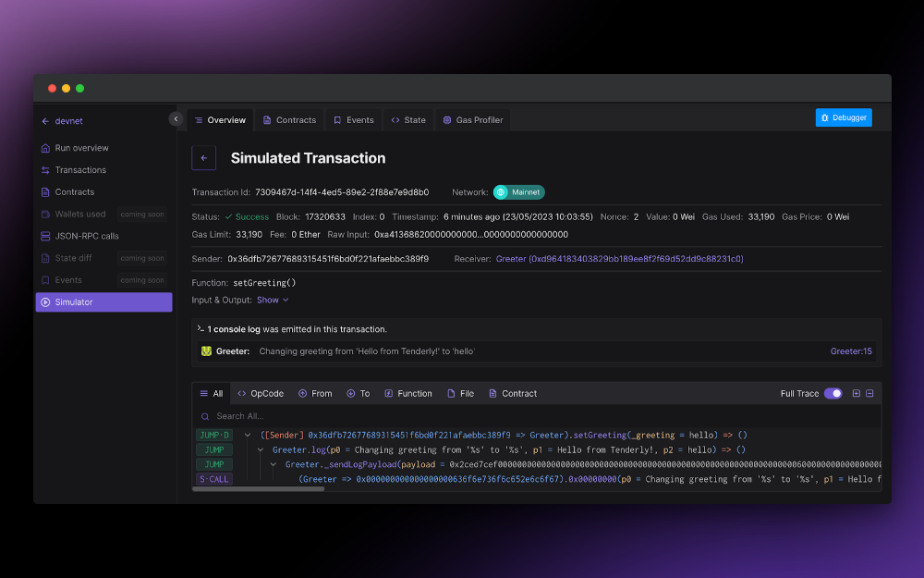The width and height of the screenshot is (924, 578).
Task: Switch to the Gas Profiler tab
Action: tap(473, 120)
